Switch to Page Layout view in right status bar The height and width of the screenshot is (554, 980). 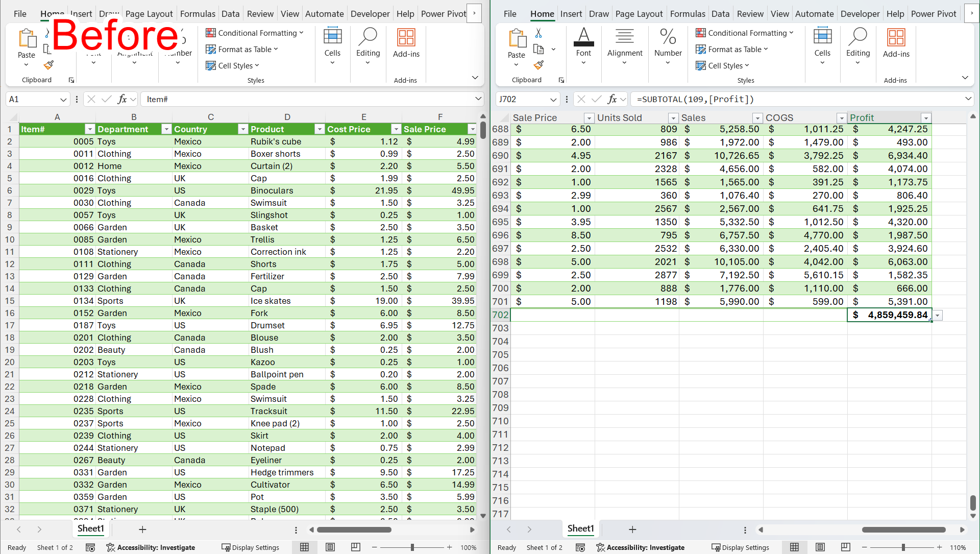(820, 547)
